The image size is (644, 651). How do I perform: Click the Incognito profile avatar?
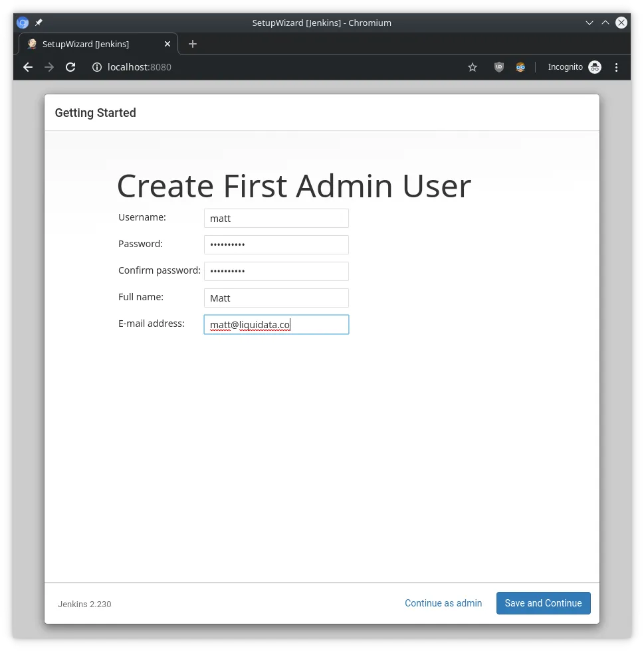(594, 66)
